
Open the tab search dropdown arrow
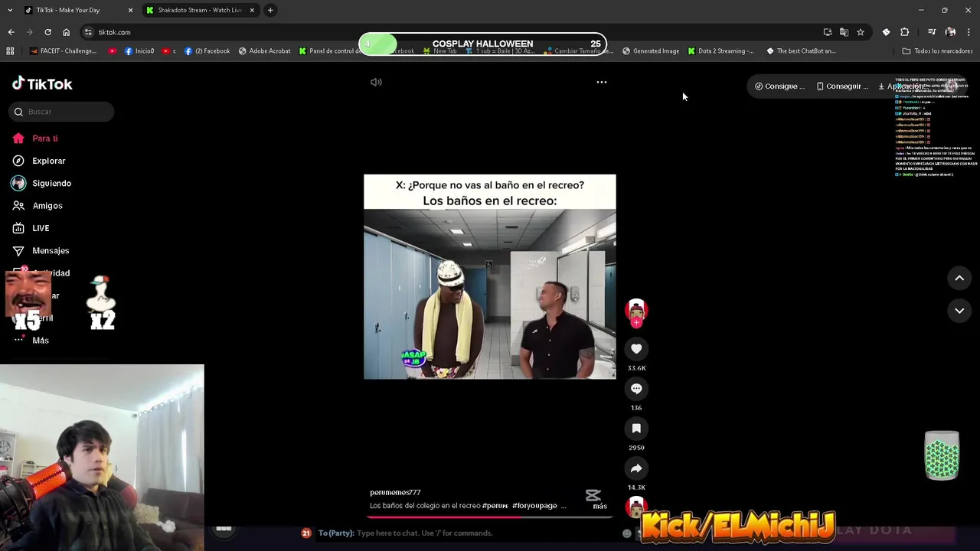[10, 10]
